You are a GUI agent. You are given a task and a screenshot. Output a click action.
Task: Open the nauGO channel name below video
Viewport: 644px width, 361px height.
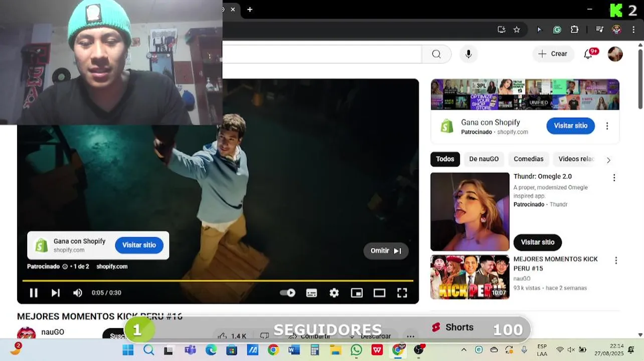click(53, 332)
